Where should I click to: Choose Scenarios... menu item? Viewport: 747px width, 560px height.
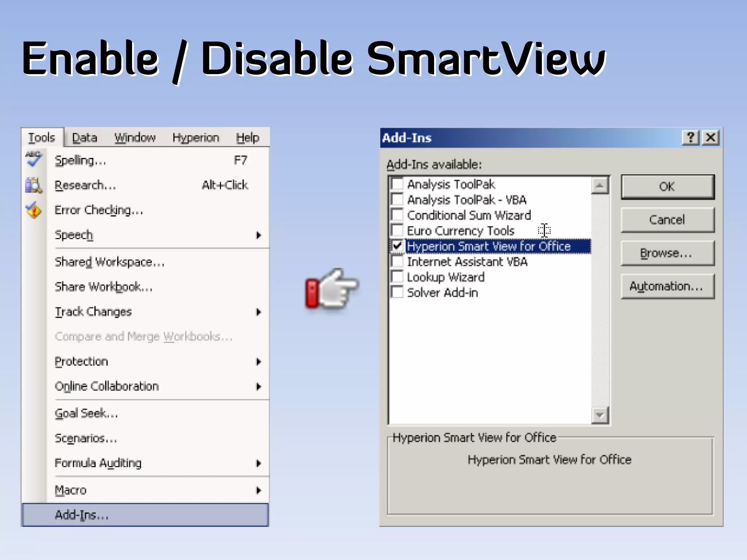point(145,438)
